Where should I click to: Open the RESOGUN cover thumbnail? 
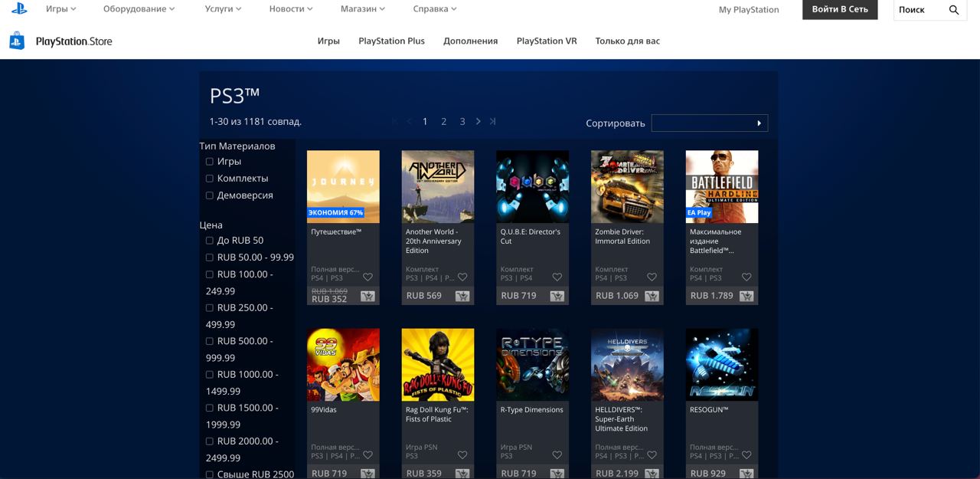click(x=722, y=365)
